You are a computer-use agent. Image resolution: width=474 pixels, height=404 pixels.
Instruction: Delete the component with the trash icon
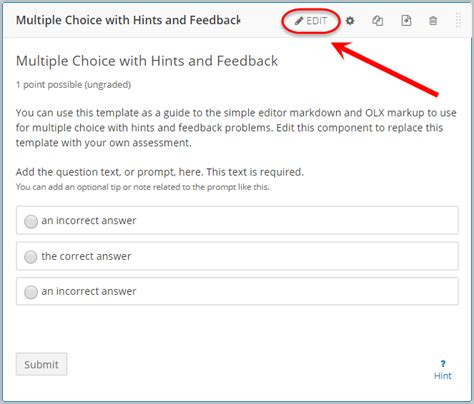[x=433, y=21]
